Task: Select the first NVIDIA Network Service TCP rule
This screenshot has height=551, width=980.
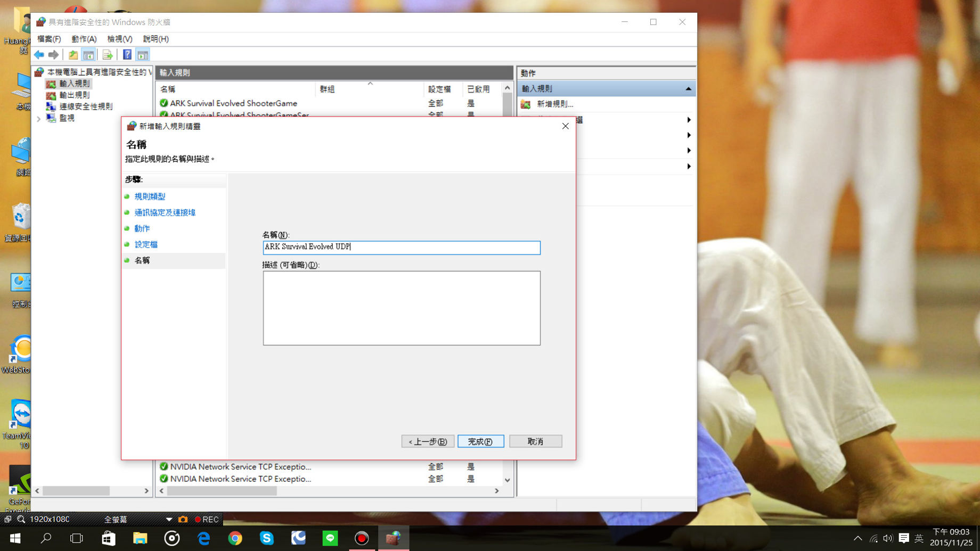Action: [x=240, y=467]
